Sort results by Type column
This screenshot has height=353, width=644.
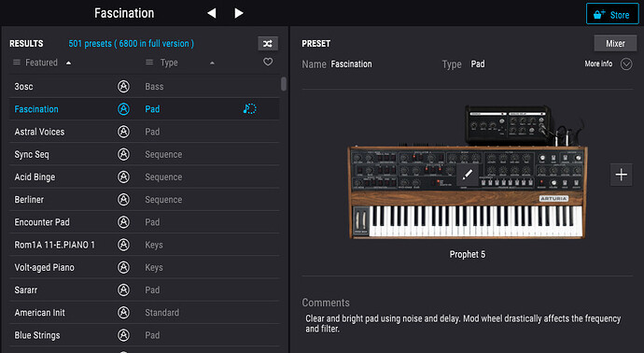pyautogui.click(x=169, y=63)
